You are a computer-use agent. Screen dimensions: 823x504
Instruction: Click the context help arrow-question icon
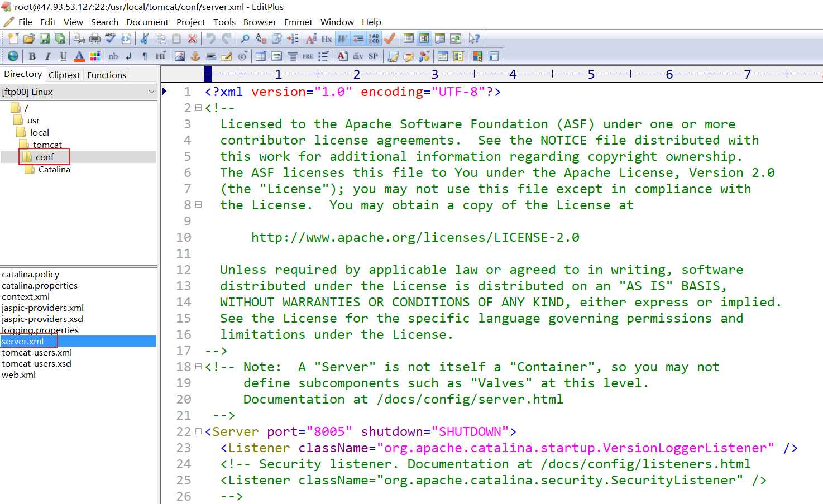474,39
